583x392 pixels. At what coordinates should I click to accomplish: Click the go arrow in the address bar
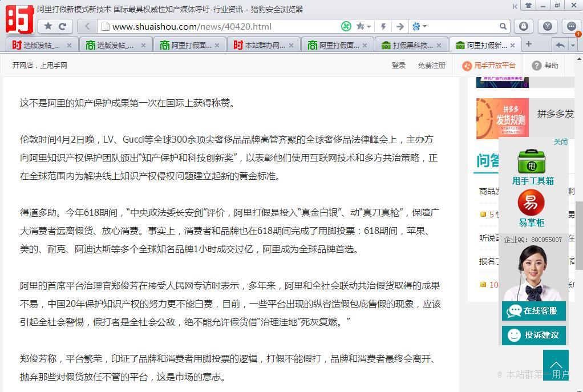click(x=400, y=26)
